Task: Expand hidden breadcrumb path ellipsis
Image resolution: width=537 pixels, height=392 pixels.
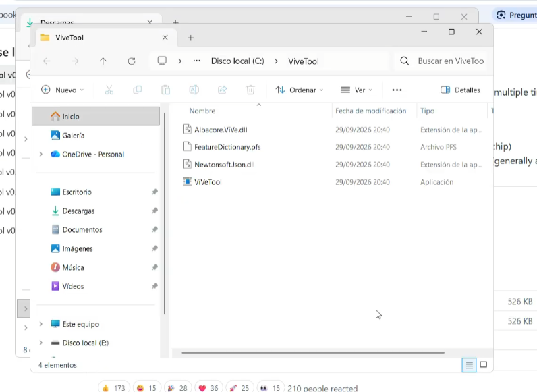Action: [196, 61]
